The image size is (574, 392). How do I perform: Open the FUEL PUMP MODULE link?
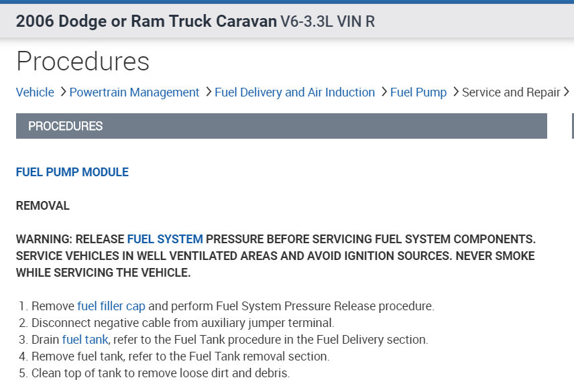click(x=72, y=172)
